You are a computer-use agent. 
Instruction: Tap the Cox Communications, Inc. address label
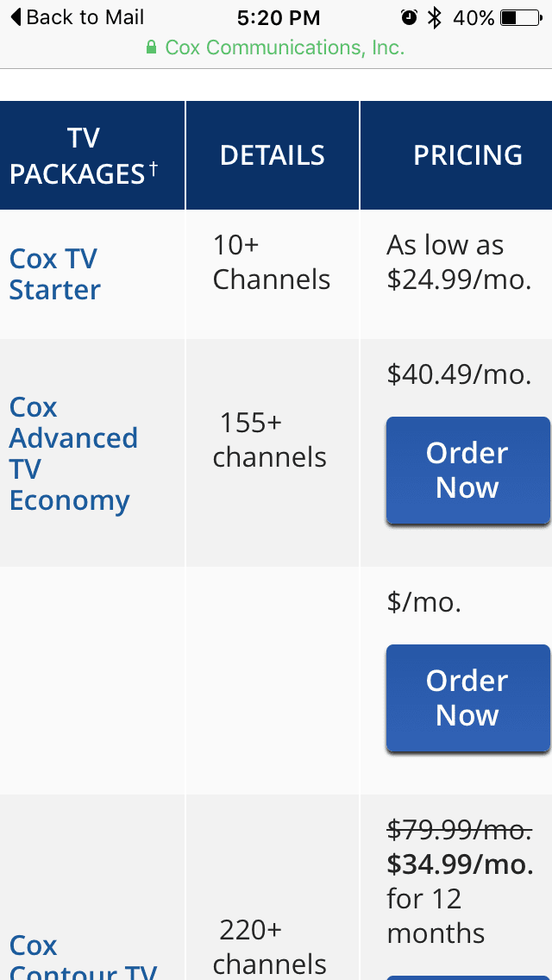pyautogui.click(x=285, y=47)
